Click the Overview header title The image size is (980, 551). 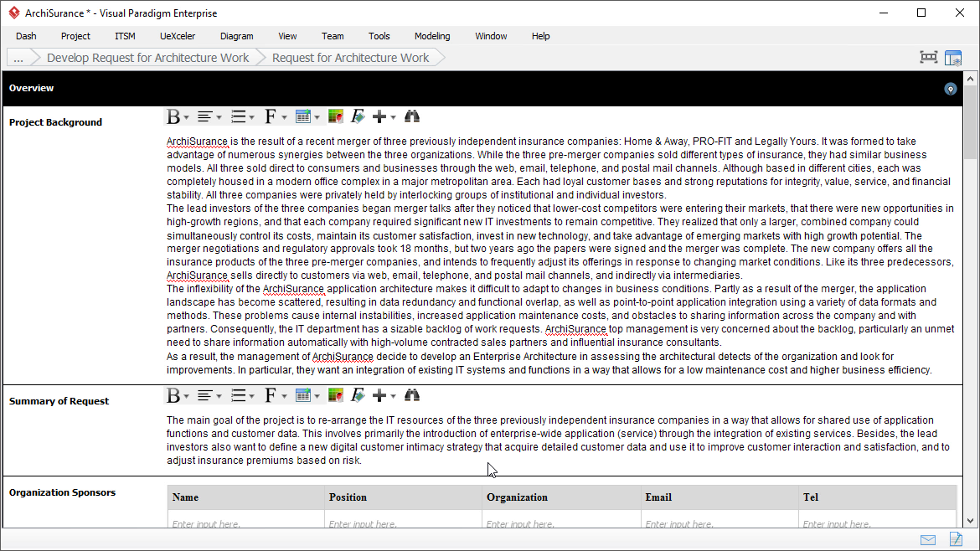[x=31, y=88]
